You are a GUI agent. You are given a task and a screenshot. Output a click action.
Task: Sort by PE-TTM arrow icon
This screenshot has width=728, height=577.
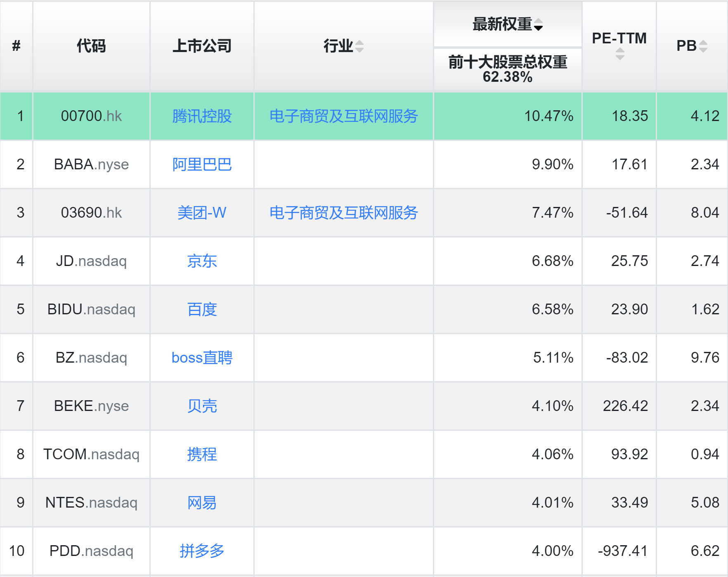coord(619,54)
